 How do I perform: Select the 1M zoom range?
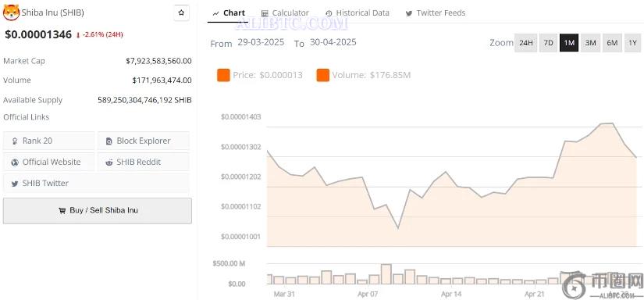[x=569, y=43]
